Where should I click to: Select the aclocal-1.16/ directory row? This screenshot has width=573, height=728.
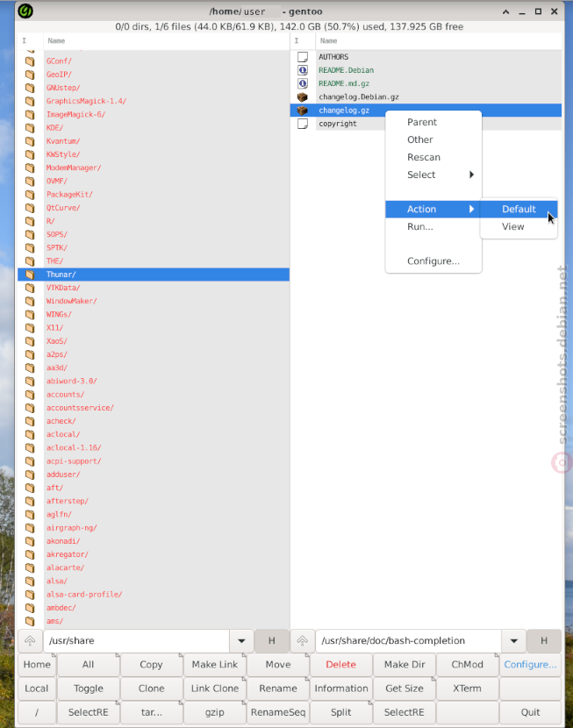(x=154, y=447)
